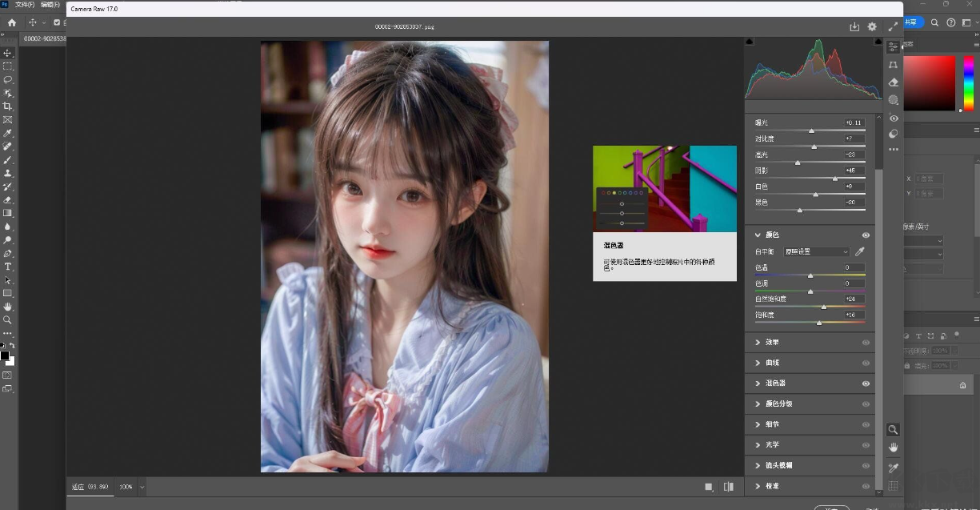Click the 饱和度 value field

pyautogui.click(x=854, y=315)
